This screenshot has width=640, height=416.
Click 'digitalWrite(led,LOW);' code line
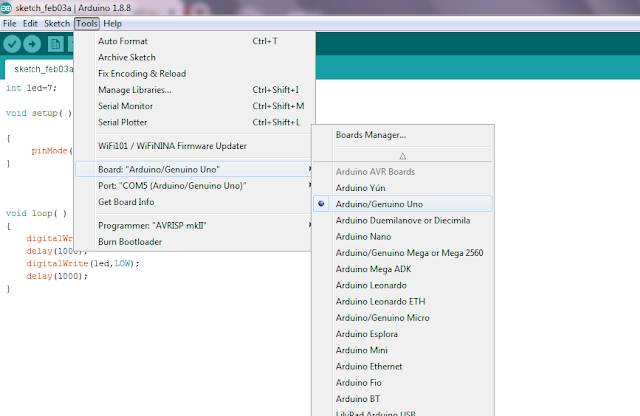(x=82, y=263)
